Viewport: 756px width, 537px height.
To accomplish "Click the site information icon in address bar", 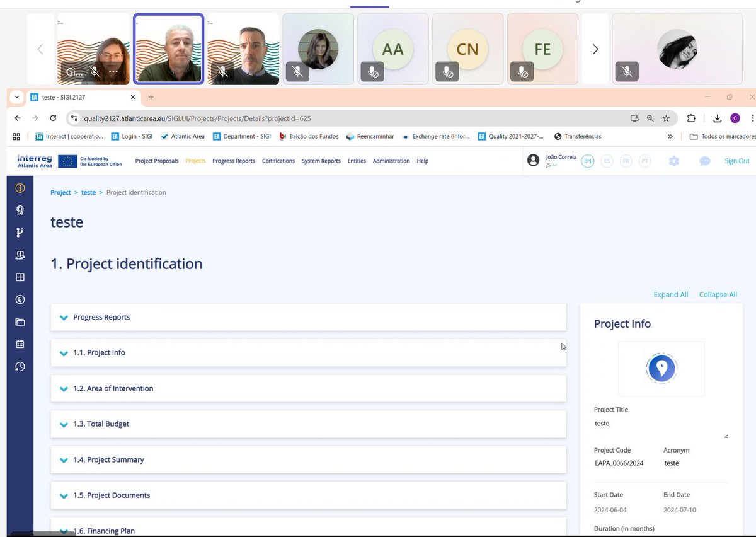I will tap(73, 118).
